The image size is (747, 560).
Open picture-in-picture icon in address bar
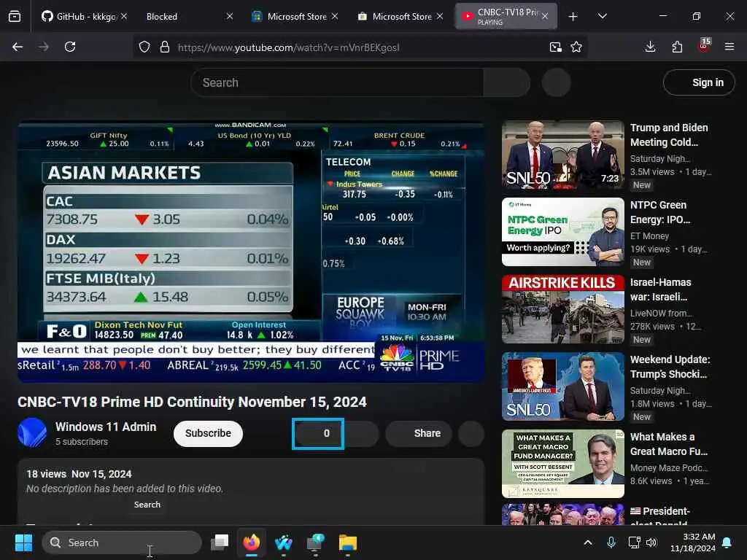[x=555, y=47]
